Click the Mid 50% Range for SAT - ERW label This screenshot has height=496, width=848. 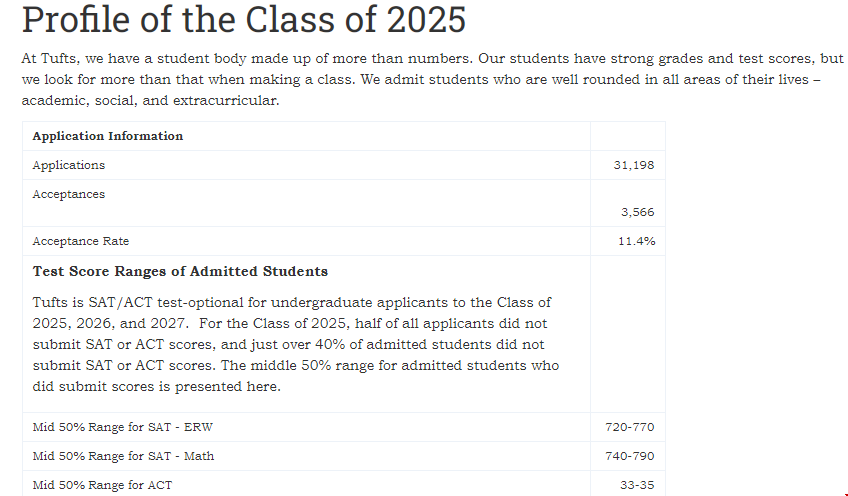point(123,427)
